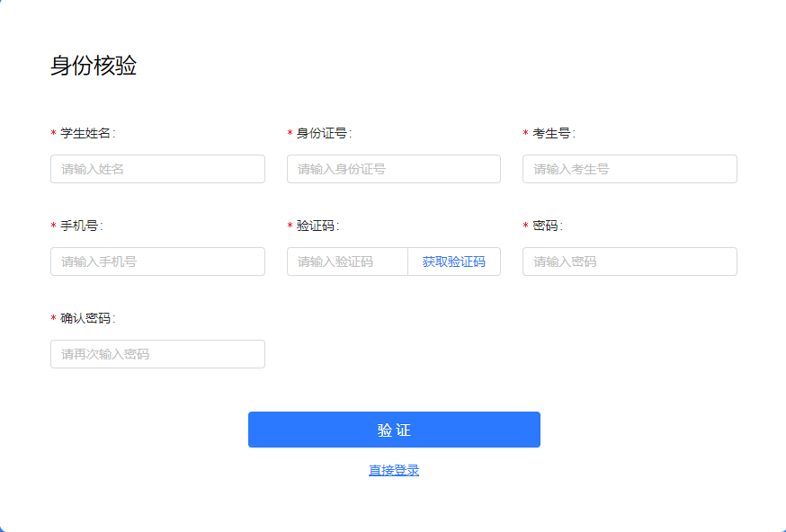786x532 pixels.
Task: Click the 考生号 exam number input field
Action: point(629,169)
